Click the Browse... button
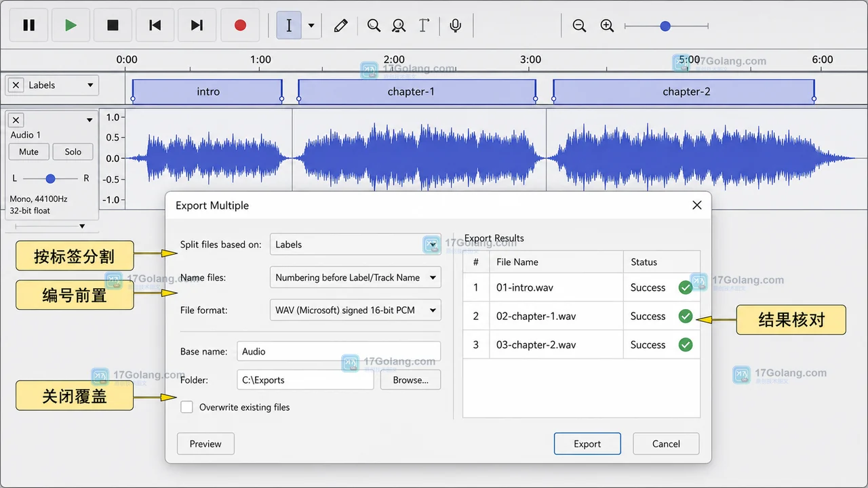Image resolution: width=868 pixels, height=488 pixels. point(410,380)
